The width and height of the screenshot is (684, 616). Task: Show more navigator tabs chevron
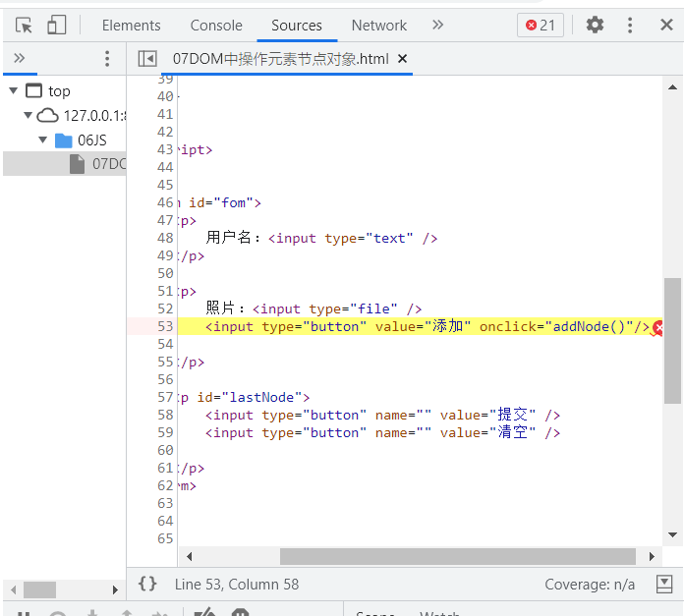click(x=20, y=58)
